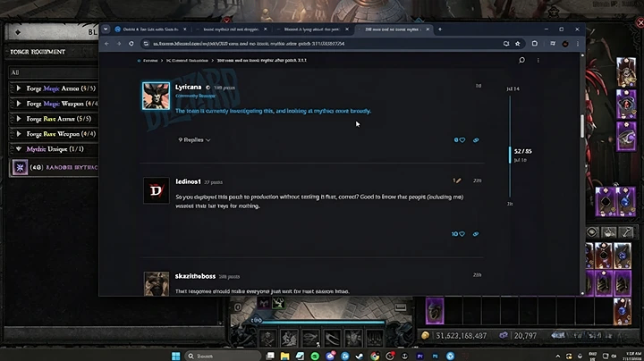Open a new browser tab
The height and width of the screenshot is (361, 644).
[x=440, y=29]
